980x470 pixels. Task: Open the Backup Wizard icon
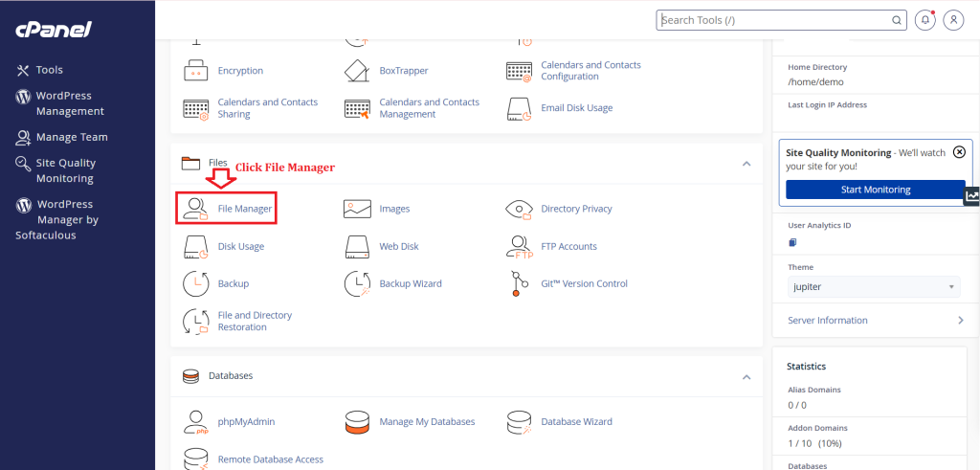tap(358, 283)
